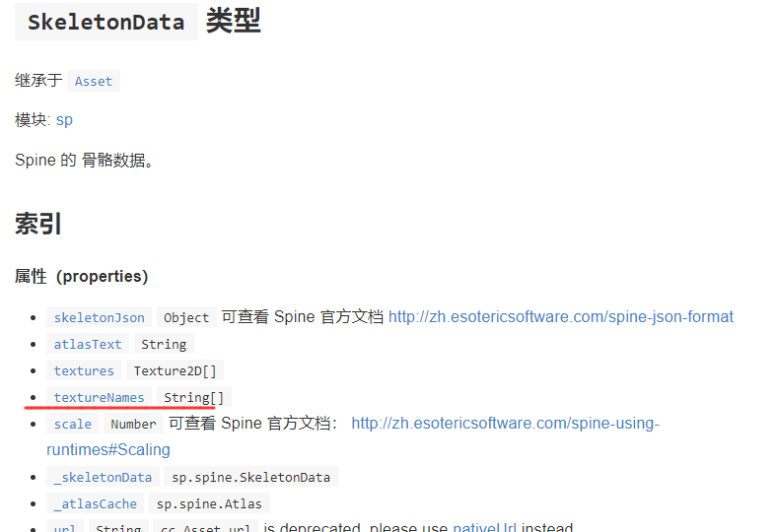The image size is (775, 532).
Task: Open the atlasText property link
Action: point(88,344)
